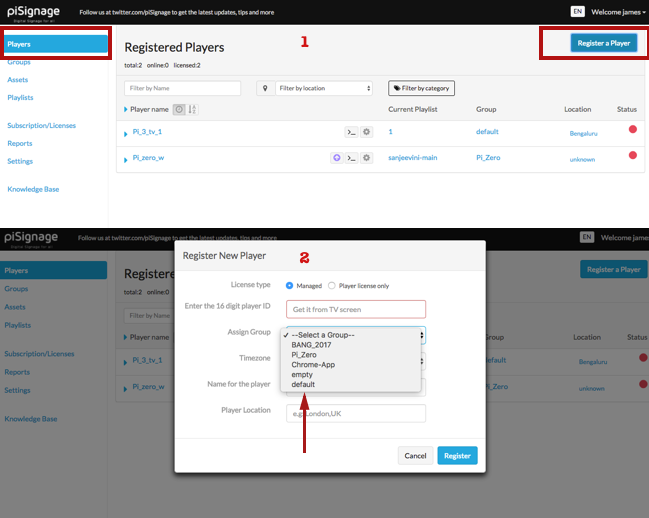Open gear settings icon for Pi_3_tv_1 row

point(366,132)
